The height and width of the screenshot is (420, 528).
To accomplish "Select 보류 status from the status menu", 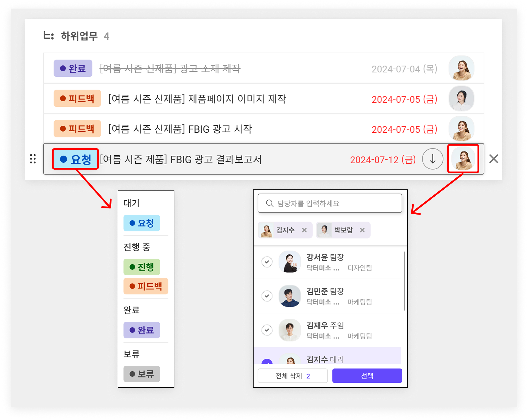I will coord(141,374).
